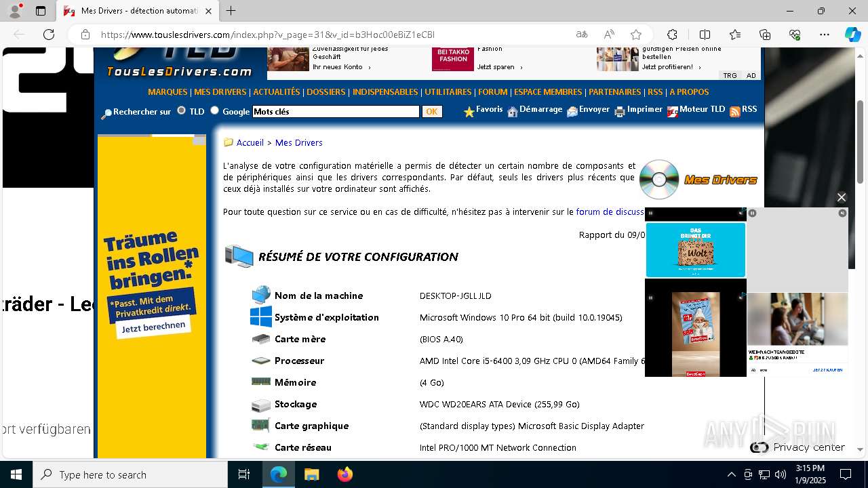Toggle Edge split screen view
The width and height of the screenshot is (868, 488).
coord(705,35)
